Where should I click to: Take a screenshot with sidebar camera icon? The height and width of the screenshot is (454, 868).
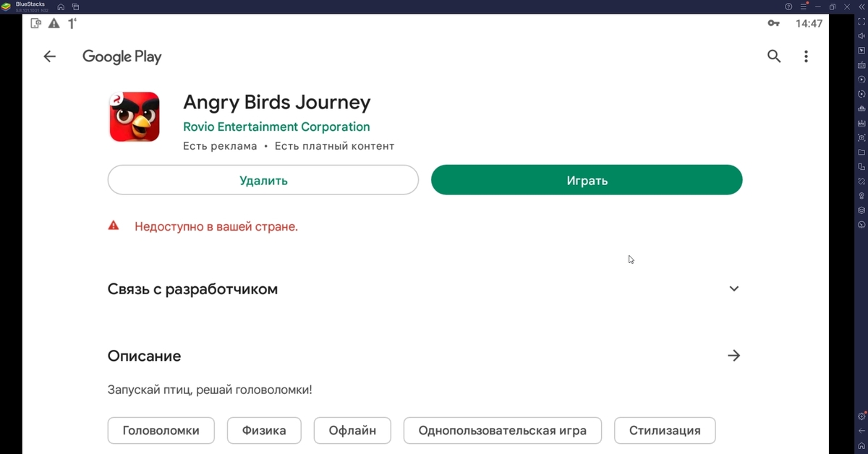(861, 137)
